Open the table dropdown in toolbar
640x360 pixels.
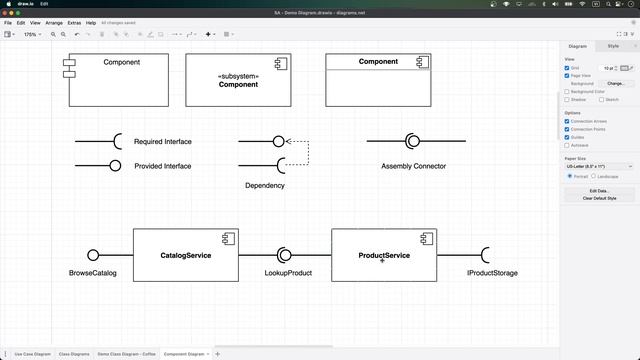229,34
